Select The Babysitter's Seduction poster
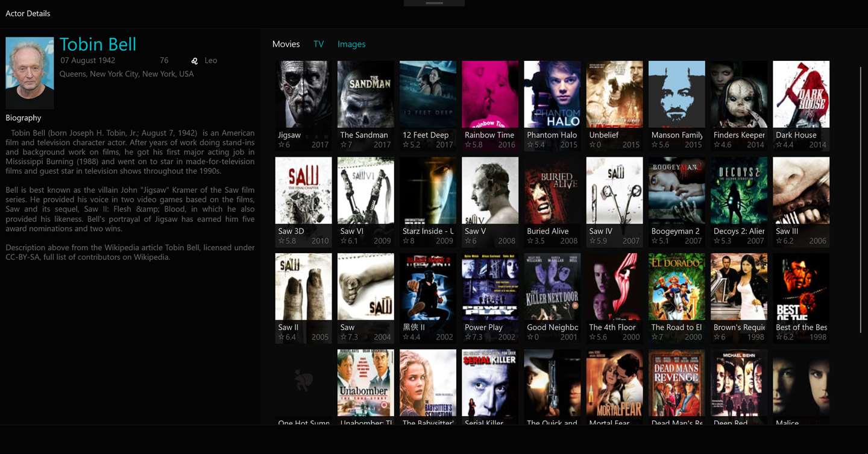Image resolution: width=868 pixels, height=454 pixels. (427, 383)
